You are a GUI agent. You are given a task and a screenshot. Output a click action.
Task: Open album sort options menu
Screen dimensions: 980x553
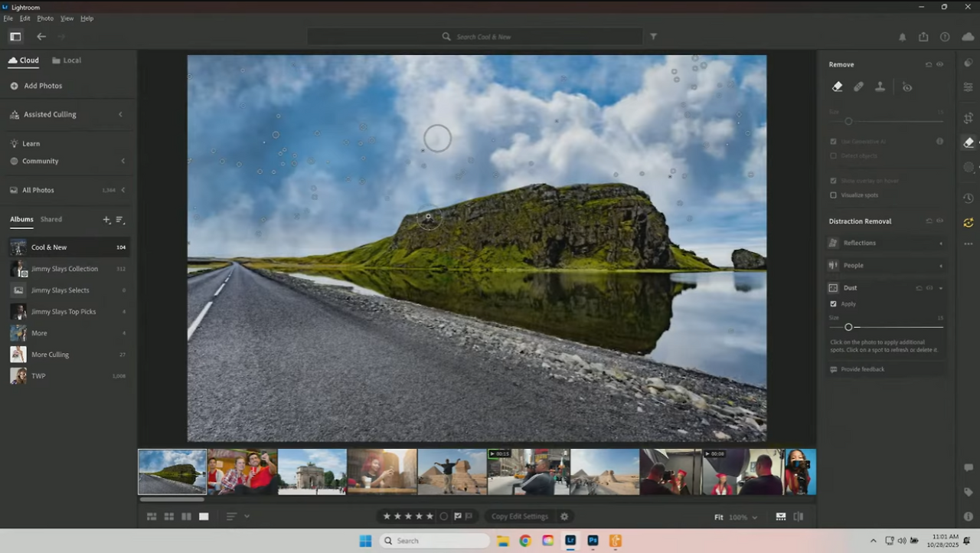(120, 220)
